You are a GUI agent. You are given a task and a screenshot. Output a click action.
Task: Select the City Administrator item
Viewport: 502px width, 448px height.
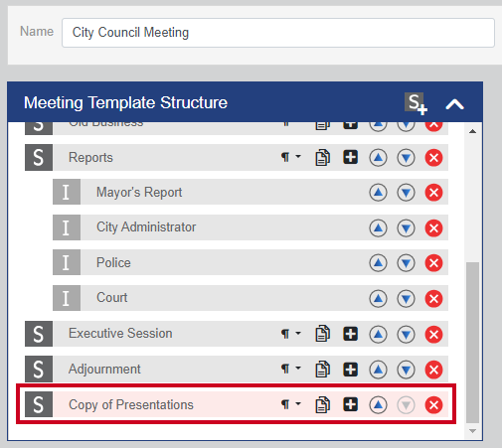[251, 227]
